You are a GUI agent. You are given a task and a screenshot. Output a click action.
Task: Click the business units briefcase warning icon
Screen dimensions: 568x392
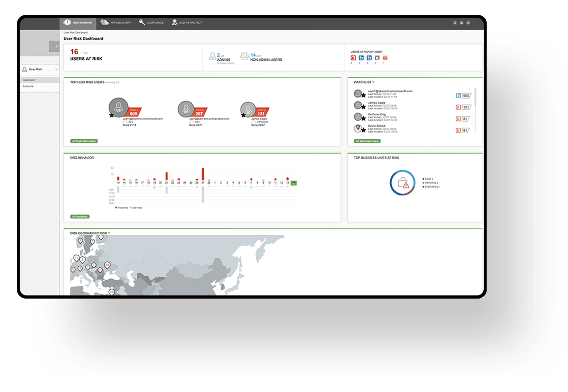(403, 183)
